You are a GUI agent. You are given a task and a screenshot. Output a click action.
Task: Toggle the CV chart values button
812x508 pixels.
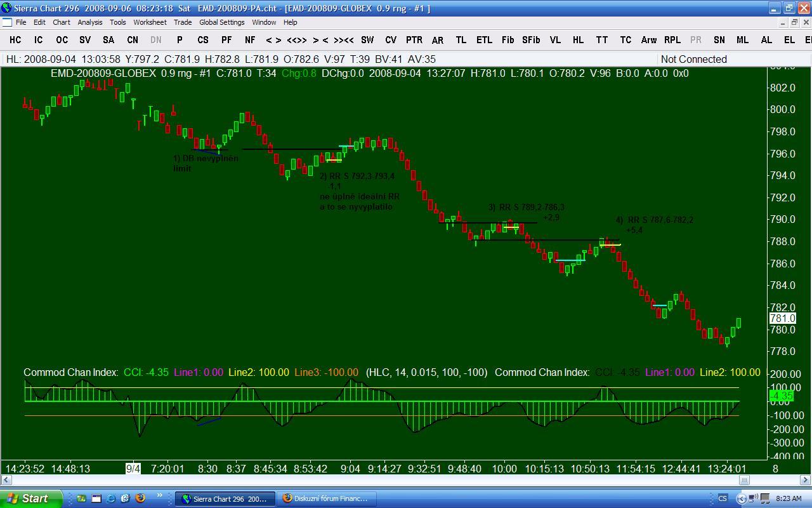coord(391,39)
